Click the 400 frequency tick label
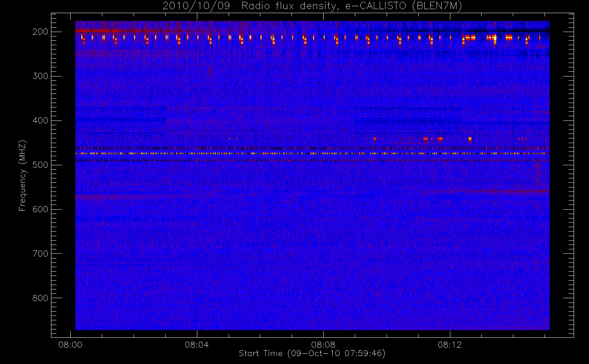 tap(40, 120)
